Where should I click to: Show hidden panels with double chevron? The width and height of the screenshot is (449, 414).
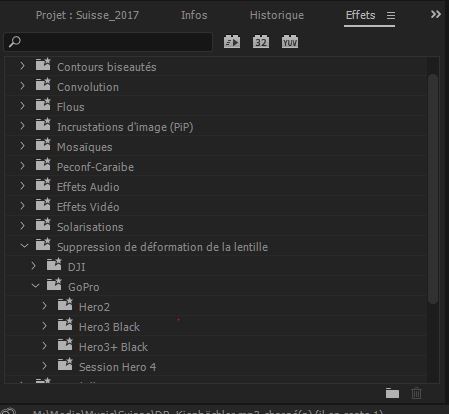click(436, 14)
